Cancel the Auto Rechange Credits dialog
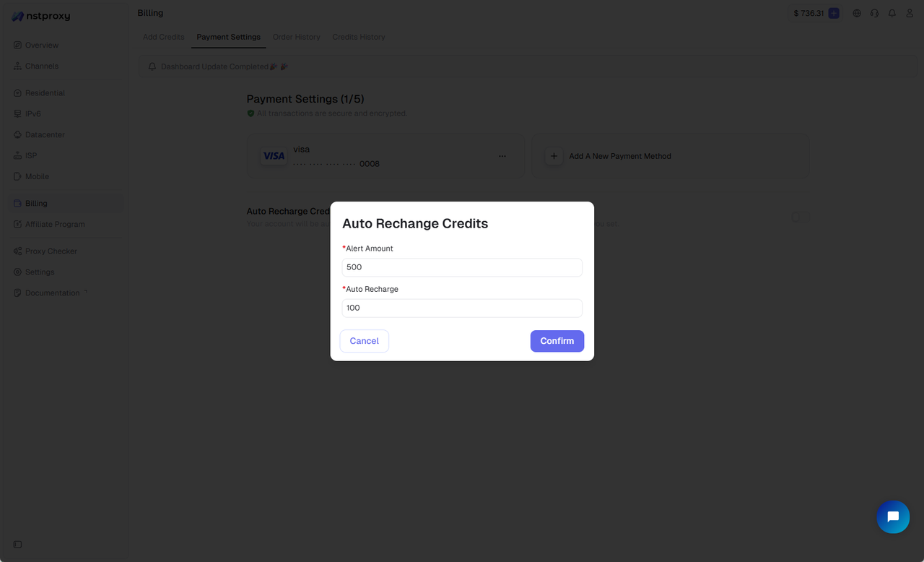The height and width of the screenshot is (562, 924). [364, 340]
